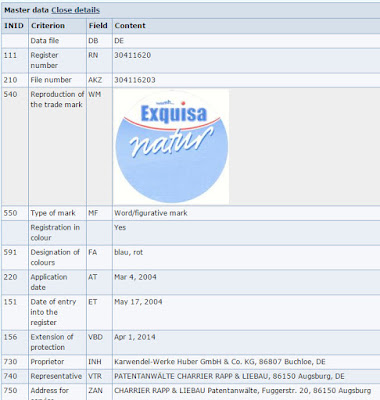Click the INH field code
The width and height of the screenshot is (380, 400).
[95, 362]
